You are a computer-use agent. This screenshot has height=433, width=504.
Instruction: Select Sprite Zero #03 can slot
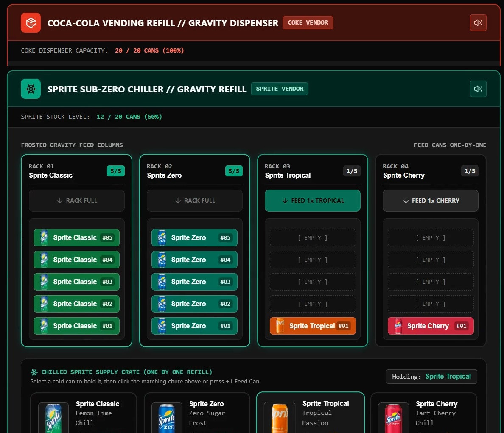coord(194,282)
